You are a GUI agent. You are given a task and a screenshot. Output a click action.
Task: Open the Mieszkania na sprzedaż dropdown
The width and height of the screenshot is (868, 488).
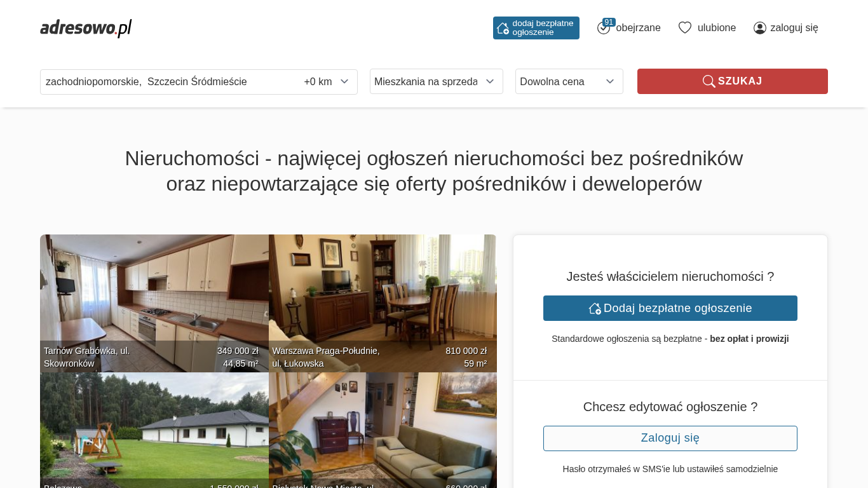tap(437, 81)
